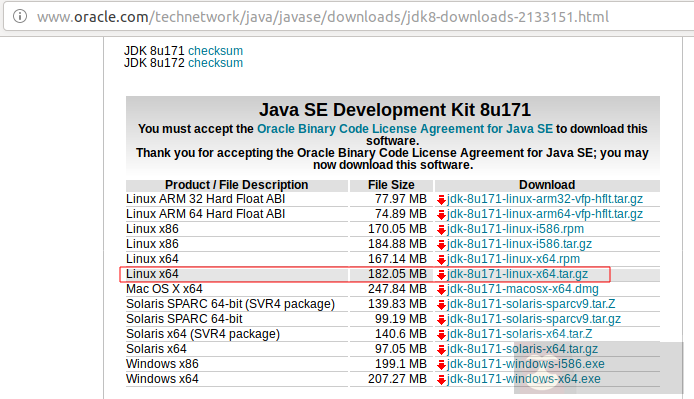Screen dimensions: 694x399
Task: Click download arrow icon for windows-i586.exe
Action: (x=441, y=365)
